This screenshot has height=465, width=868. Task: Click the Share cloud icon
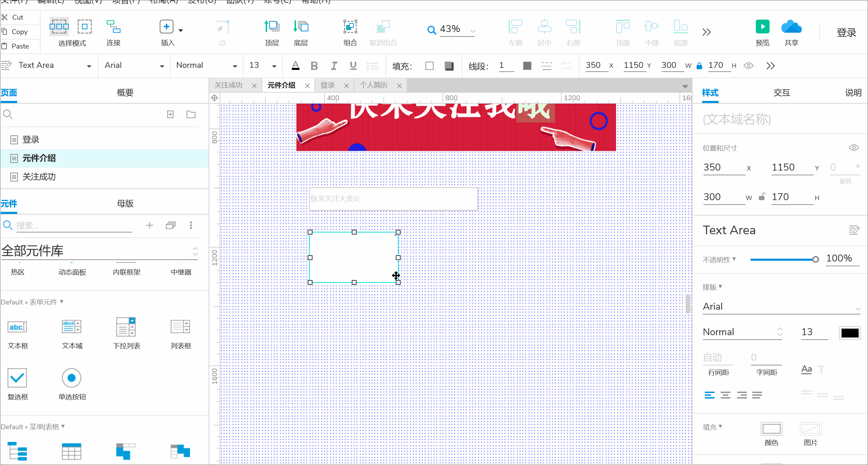point(791,27)
